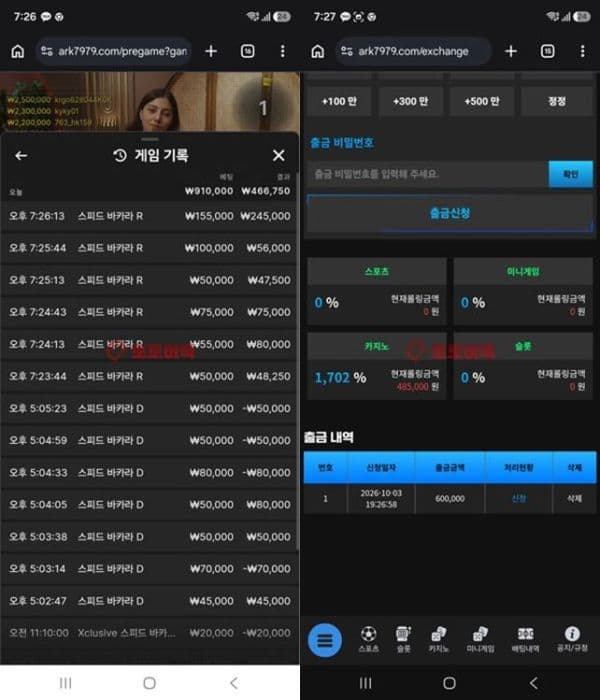Image resolution: width=600 pixels, height=700 pixels.
Task: Open the tab switcher on the left phone
Action: pos(247,51)
